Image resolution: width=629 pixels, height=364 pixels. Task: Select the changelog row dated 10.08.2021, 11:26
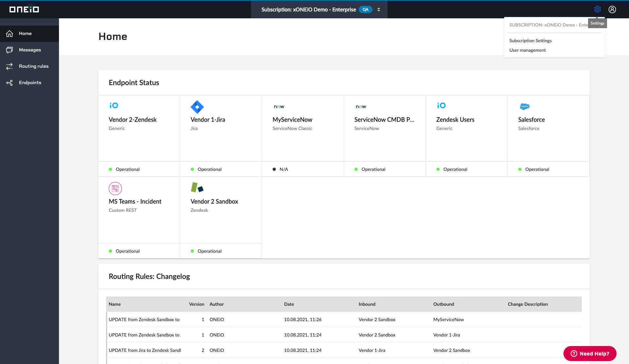click(344, 319)
